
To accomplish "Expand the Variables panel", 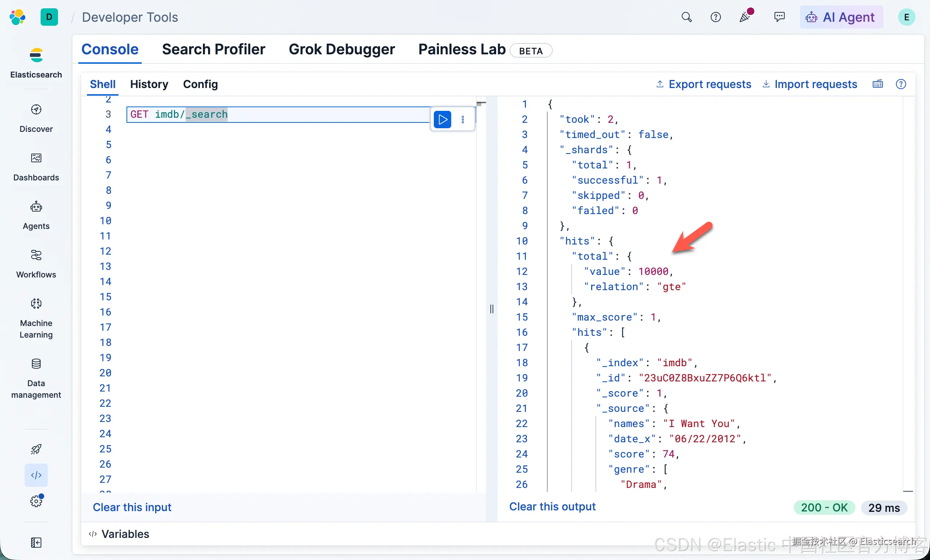I will pos(119,534).
